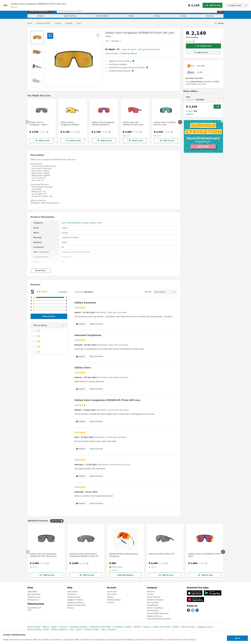Open Takealot's Twitter page icon

[x=193, y=610]
